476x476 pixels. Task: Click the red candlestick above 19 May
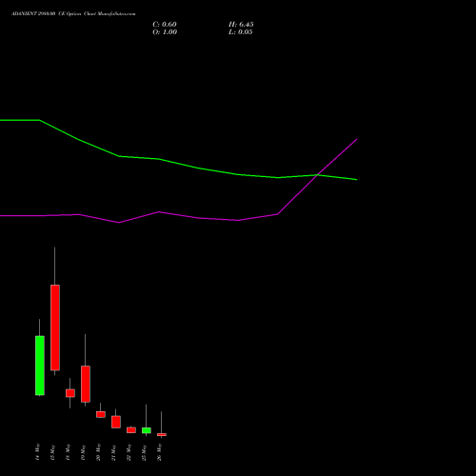pyautogui.click(x=86, y=384)
